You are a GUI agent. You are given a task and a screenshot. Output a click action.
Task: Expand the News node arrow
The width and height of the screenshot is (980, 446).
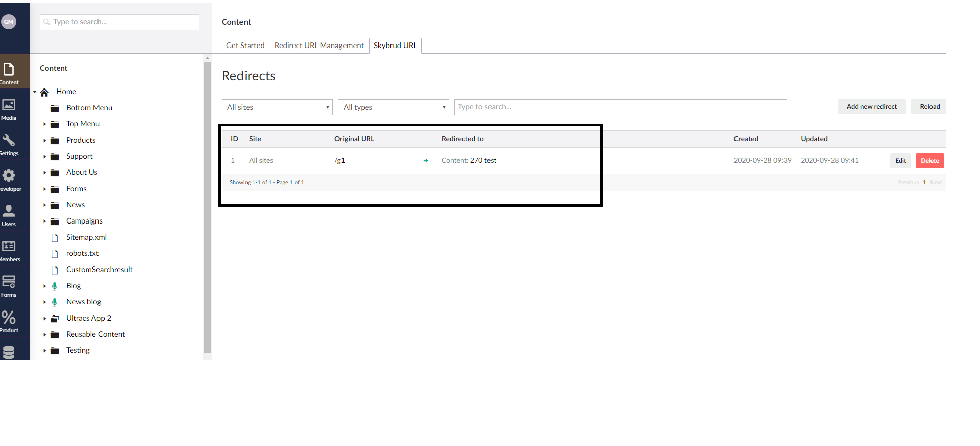[x=44, y=205]
